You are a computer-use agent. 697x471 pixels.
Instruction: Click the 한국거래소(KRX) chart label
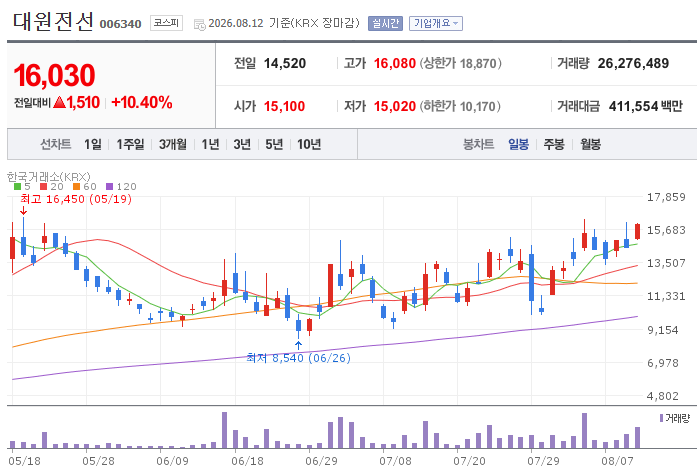pyautogui.click(x=48, y=176)
